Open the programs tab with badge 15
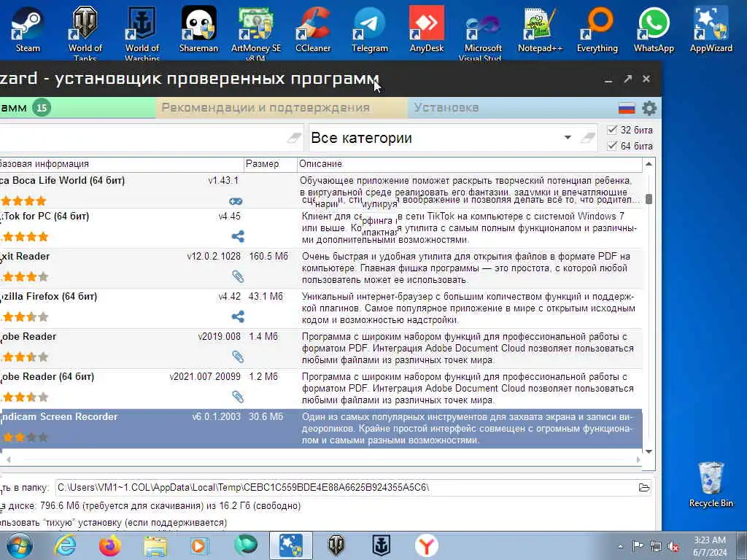Screen dimensions: 747x560 click(x=77, y=108)
